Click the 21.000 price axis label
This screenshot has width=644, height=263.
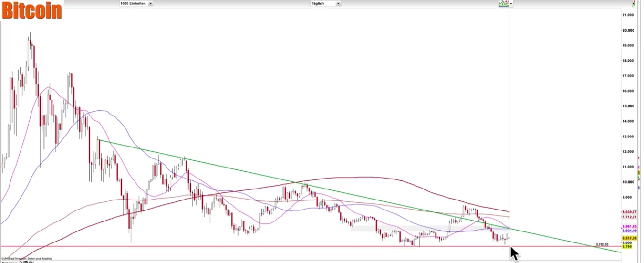click(x=628, y=15)
